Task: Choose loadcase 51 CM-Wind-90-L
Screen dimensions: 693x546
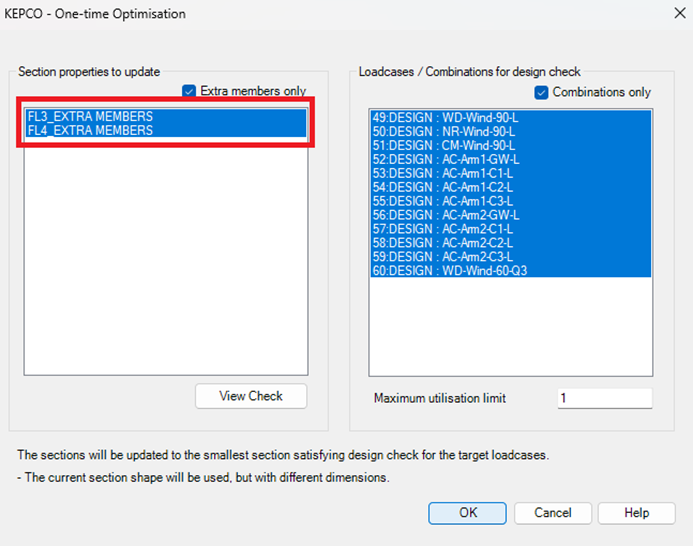Action: 444,145
